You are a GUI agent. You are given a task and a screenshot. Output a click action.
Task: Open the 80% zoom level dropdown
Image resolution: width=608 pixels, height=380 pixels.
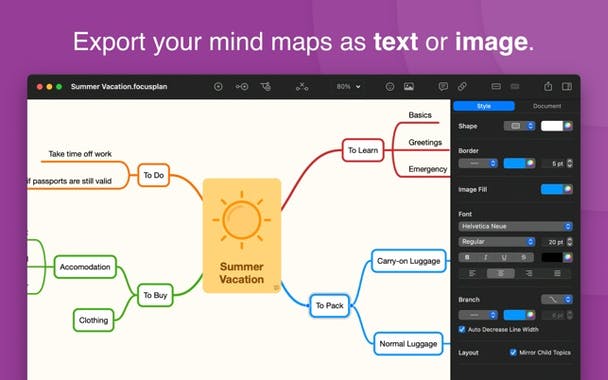(348, 86)
